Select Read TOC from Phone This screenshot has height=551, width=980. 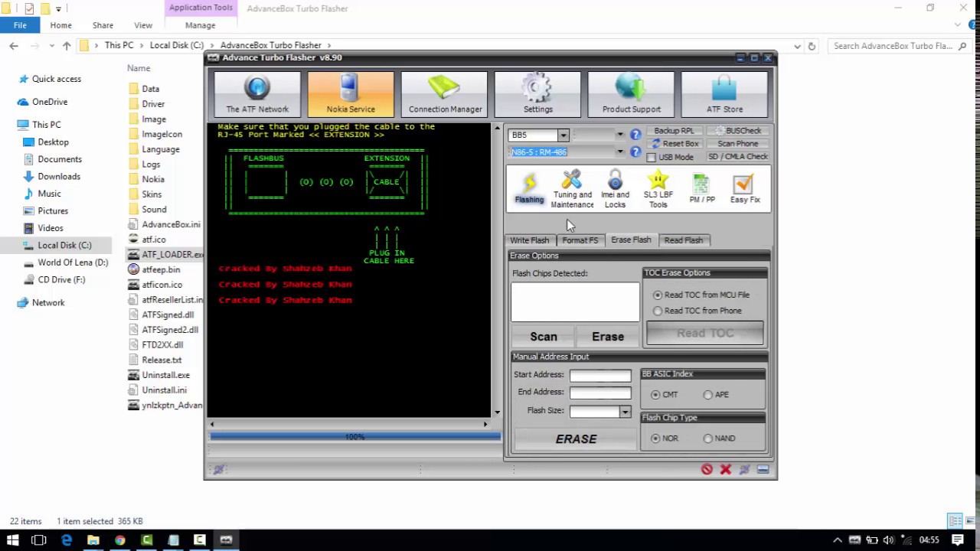coord(658,311)
